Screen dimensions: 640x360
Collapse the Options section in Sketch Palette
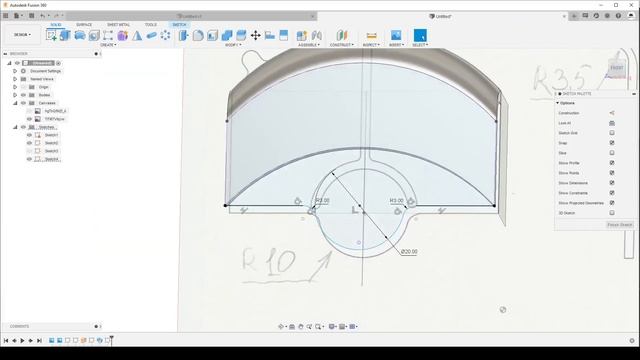pos(558,103)
